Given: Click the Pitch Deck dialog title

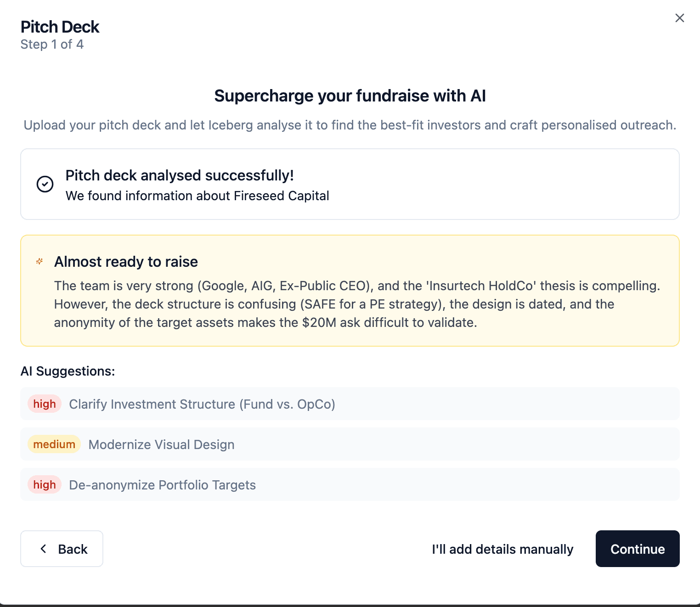Looking at the screenshot, I should (60, 27).
